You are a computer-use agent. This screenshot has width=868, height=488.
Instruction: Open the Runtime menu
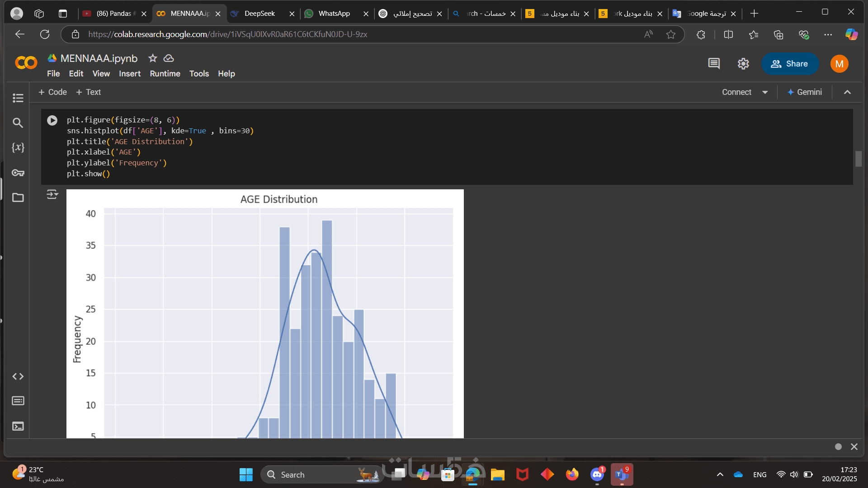(165, 74)
